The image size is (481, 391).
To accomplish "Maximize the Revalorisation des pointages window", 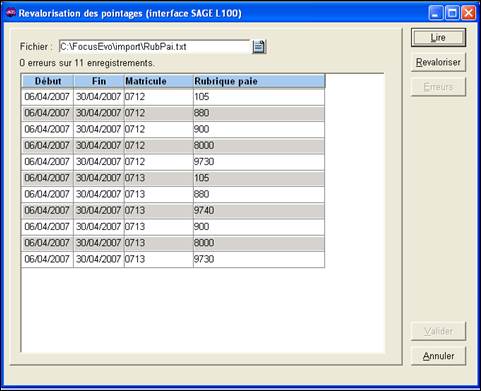I will [x=452, y=13].
